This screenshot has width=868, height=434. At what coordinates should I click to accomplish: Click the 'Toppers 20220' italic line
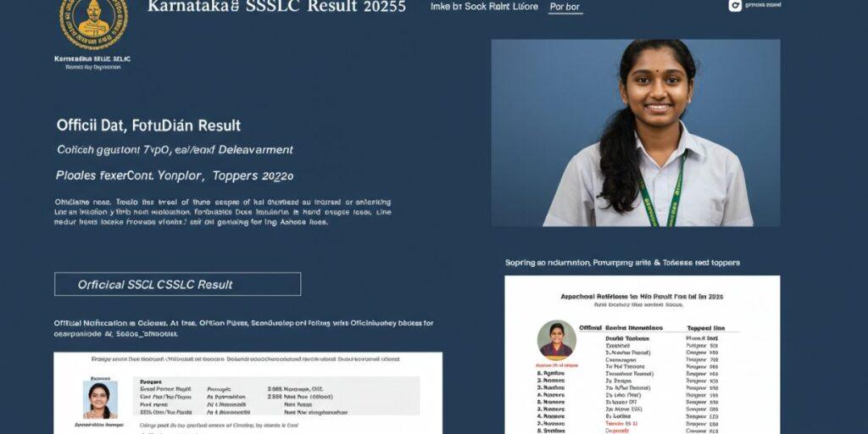pos(175,176)
